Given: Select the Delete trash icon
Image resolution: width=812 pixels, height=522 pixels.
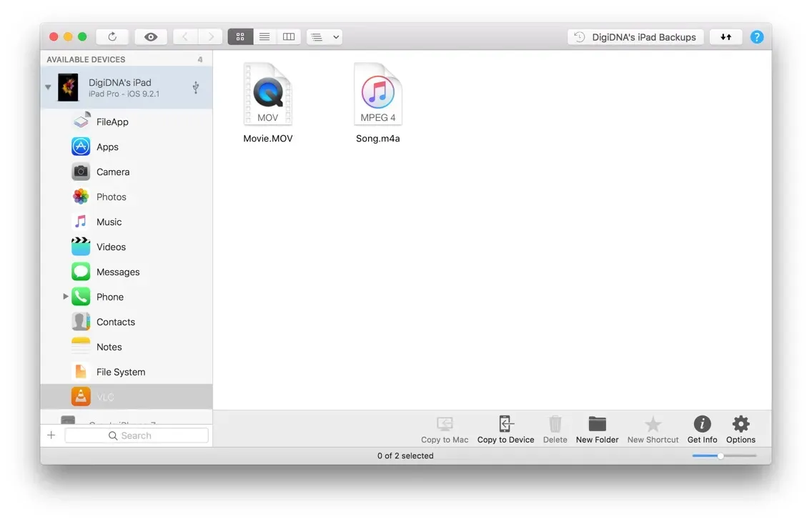Looking at the screenshot, I should click(x=555, y=424).
